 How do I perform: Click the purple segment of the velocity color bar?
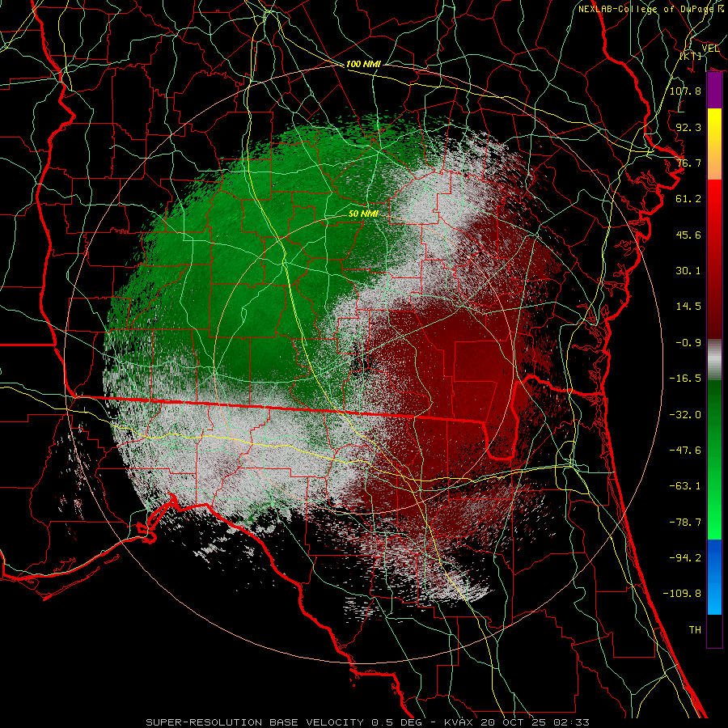click(x=714, y=91)
